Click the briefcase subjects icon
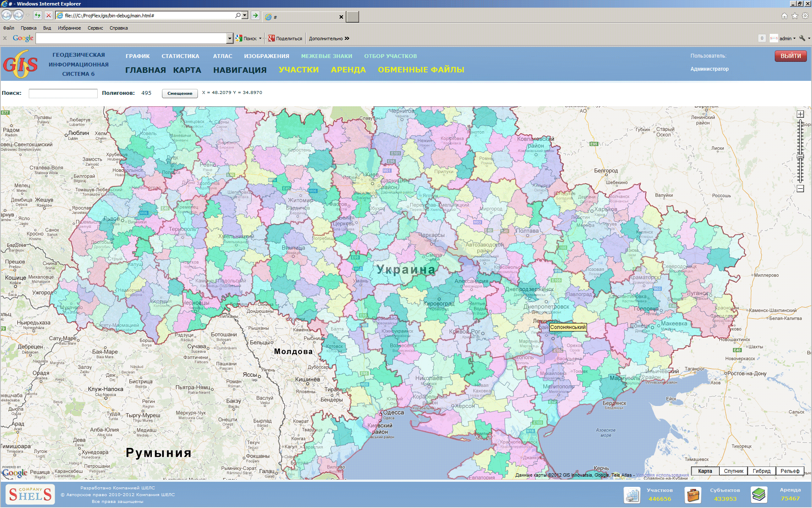812x508 pixels. point(693,494)
